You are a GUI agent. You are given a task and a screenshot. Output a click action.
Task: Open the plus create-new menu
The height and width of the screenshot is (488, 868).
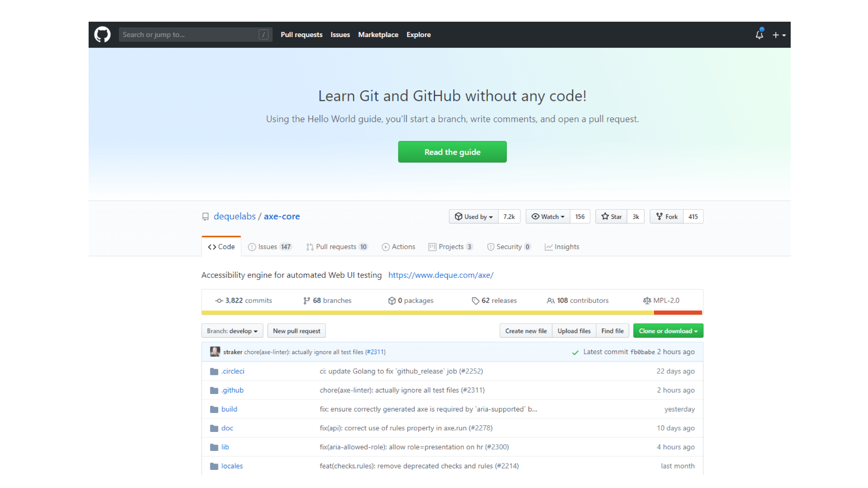778,35
